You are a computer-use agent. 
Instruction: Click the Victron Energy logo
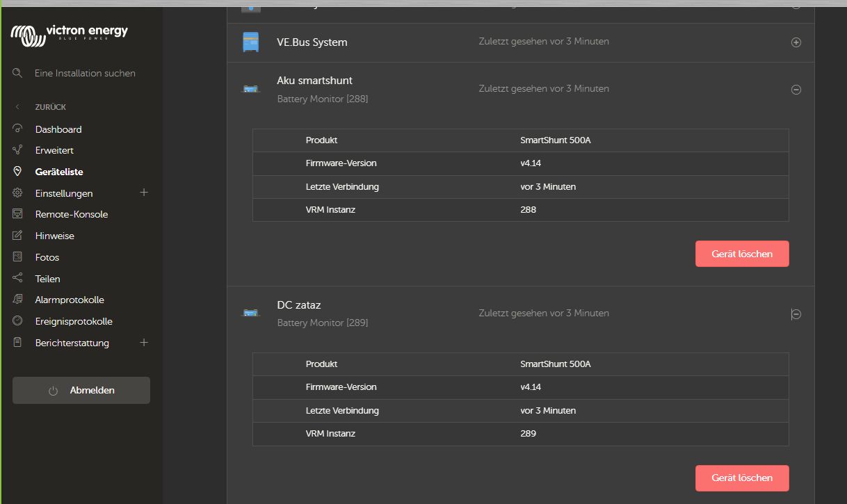pyautogui.click(x=70, y=34)
